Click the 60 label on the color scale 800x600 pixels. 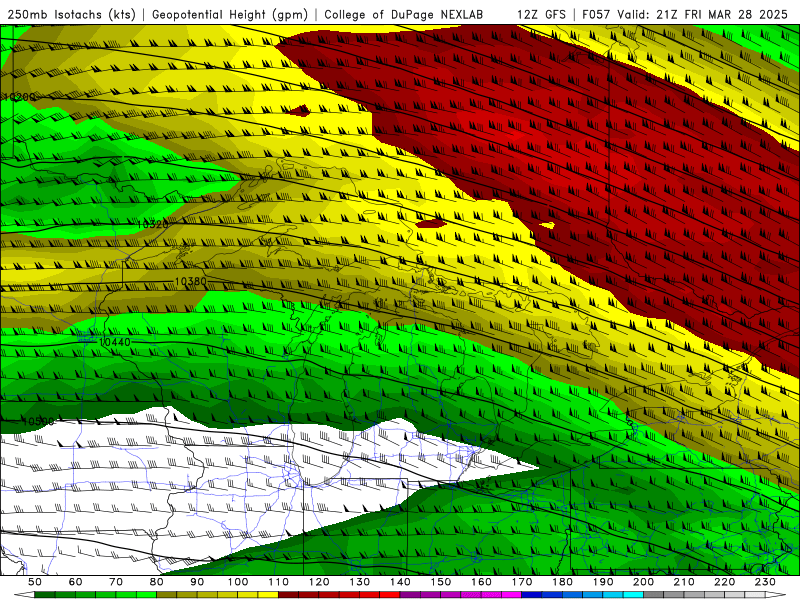[x=76, y=582]
